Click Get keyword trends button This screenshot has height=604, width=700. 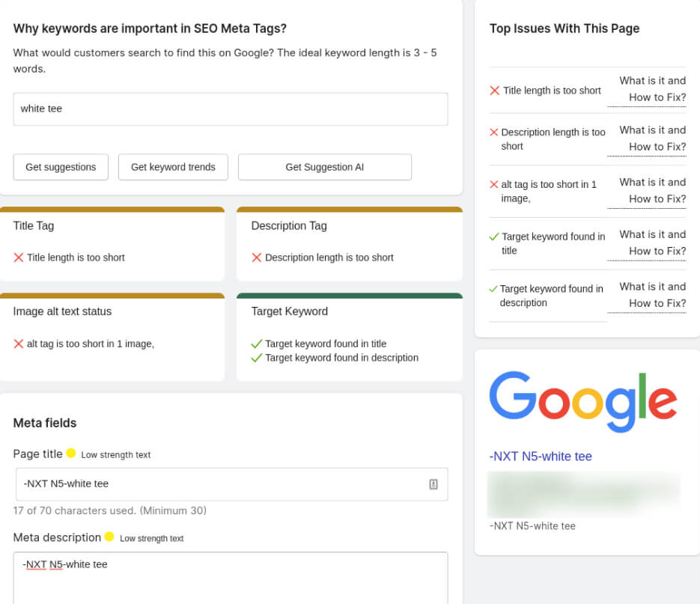pyautogui.click(x=173, y=167)
